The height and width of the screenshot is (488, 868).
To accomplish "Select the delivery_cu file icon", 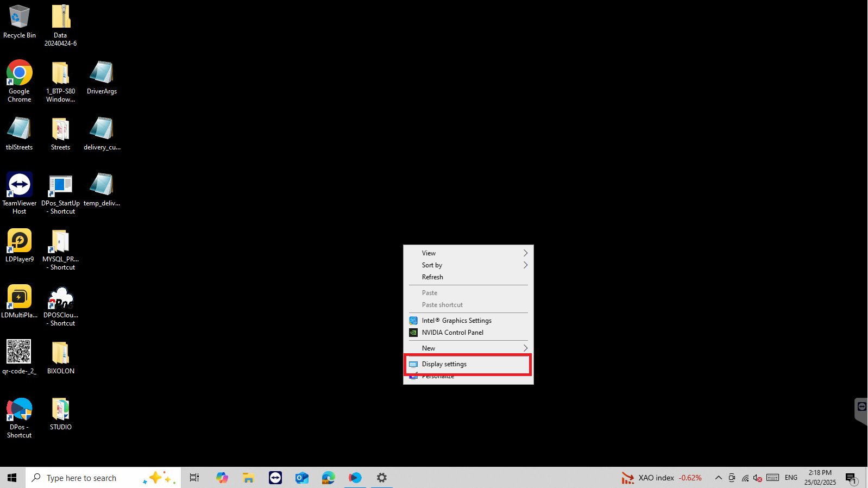I will pos(102,133).
